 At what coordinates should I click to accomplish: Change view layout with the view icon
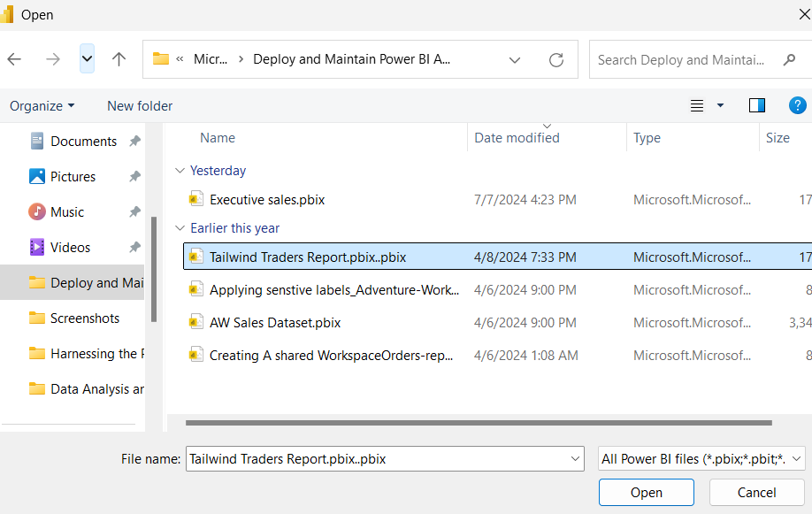[x=697, y=105]
